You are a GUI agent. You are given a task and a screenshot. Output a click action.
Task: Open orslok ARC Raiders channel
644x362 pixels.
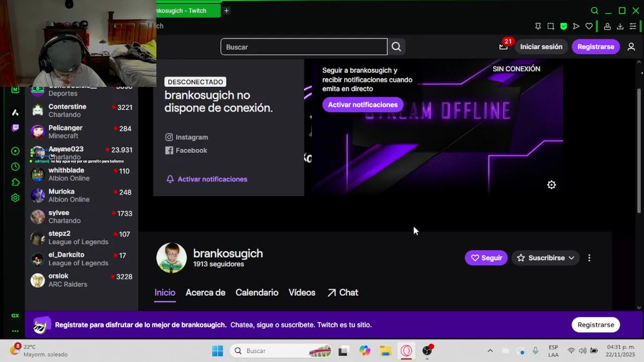click(82, 280)
